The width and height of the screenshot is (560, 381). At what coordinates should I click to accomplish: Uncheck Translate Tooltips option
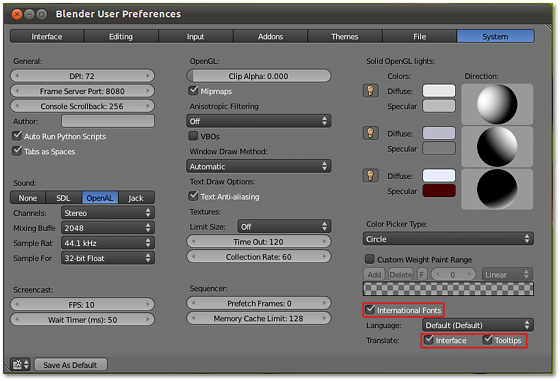pyautogui.click(x=488, y=340)
